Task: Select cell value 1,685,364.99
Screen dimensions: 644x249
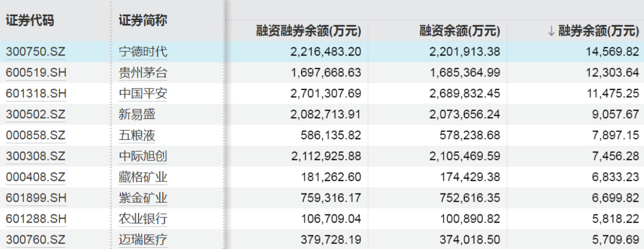Action: pos(465,73)
